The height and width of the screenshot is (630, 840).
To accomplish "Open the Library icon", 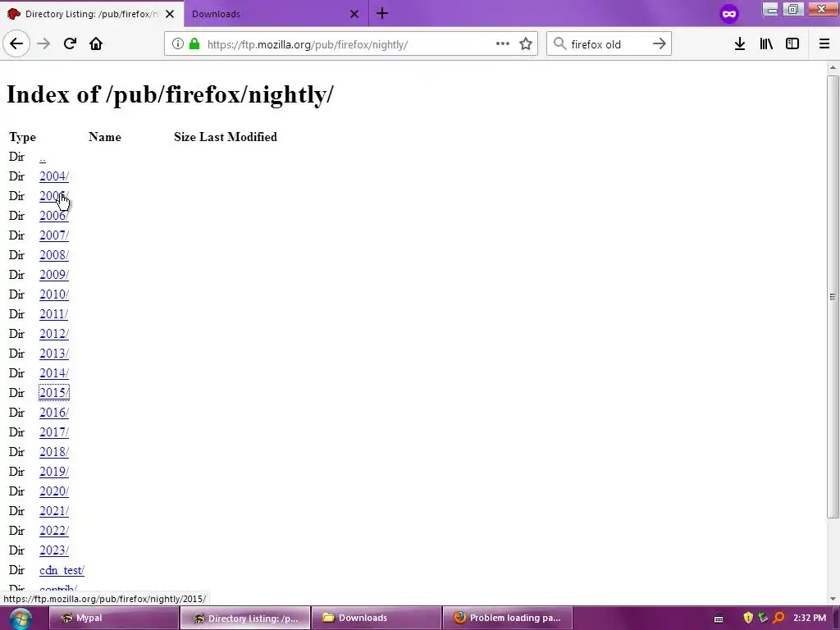I will [x=766, y=44].
